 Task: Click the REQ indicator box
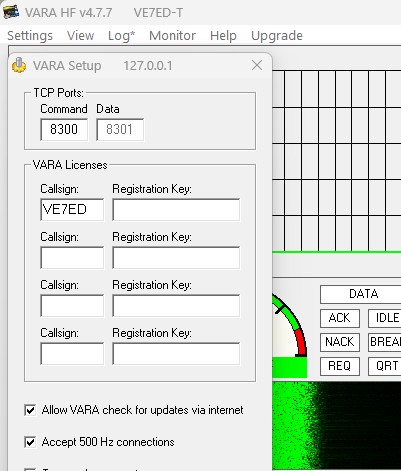point(340,366)
